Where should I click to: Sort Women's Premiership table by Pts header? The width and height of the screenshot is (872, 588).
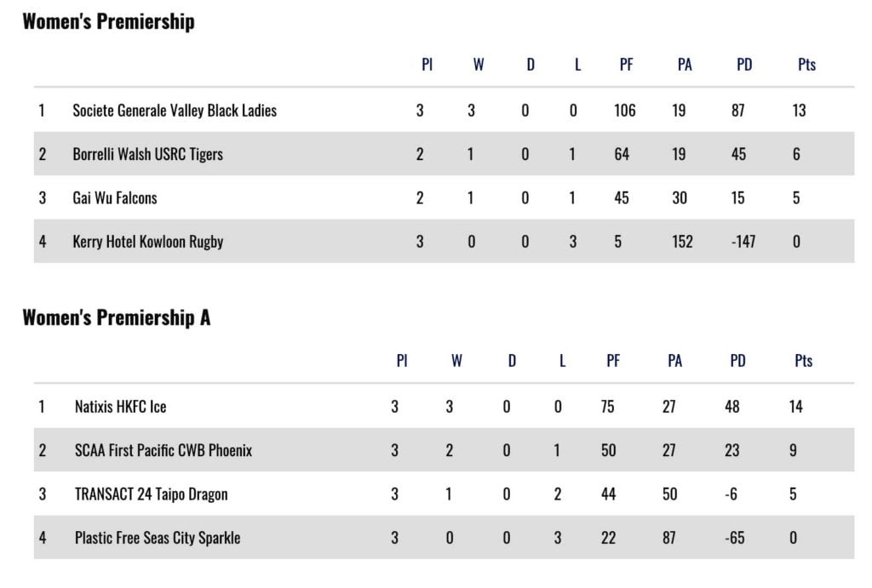pyautogui.click(x=806, y=65)
